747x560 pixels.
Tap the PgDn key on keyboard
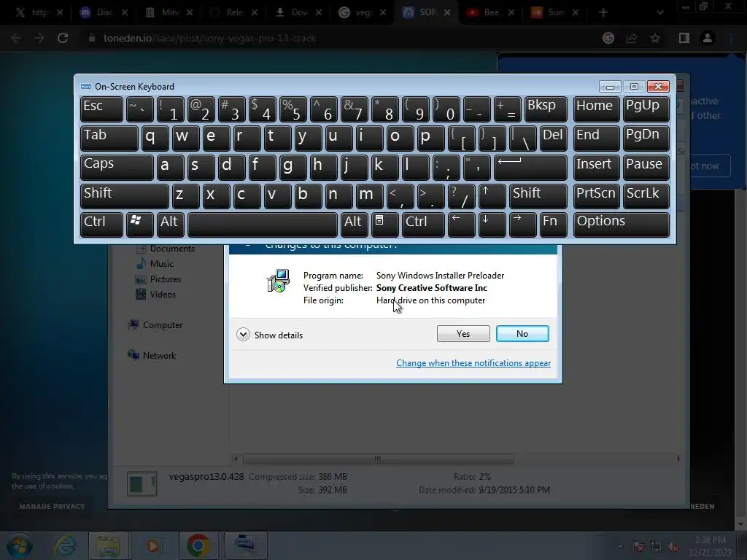click(x=646, y=138)
